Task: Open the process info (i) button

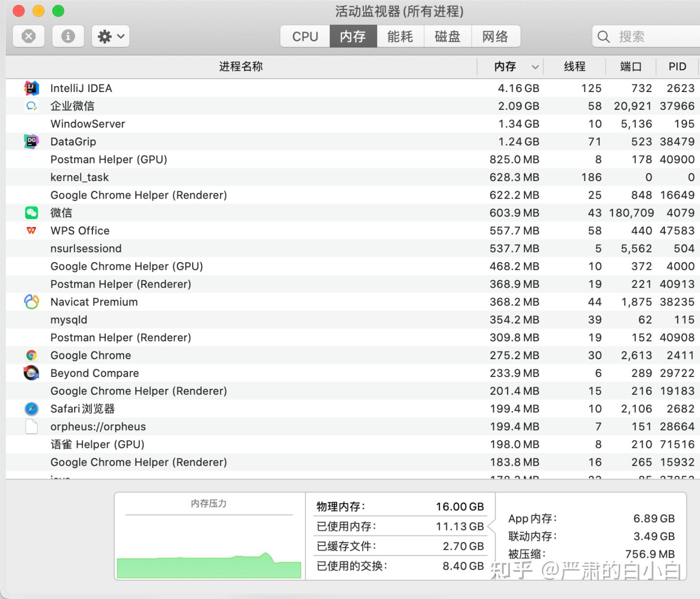Action: click(x=68, y=36)
